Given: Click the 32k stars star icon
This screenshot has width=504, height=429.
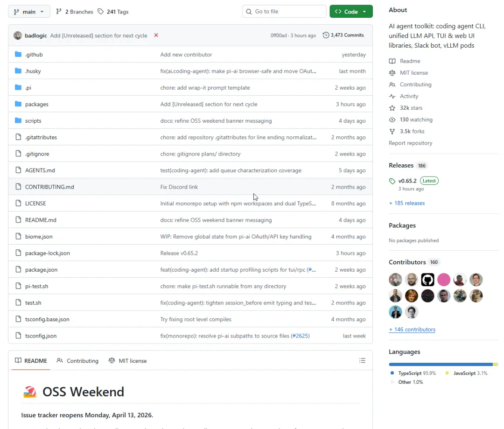Looking at the screenshot, I should [x=392, y=108].
